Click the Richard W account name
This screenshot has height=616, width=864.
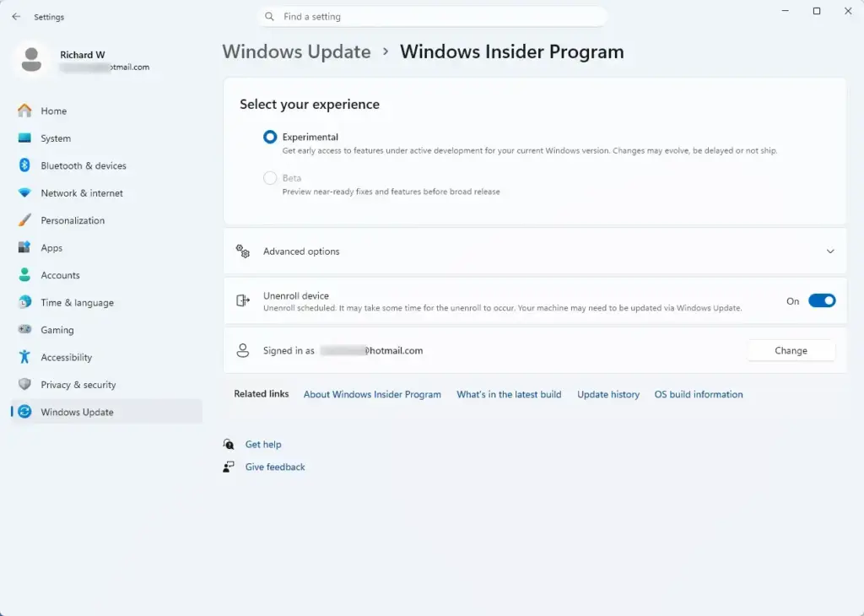pos(82,55)
